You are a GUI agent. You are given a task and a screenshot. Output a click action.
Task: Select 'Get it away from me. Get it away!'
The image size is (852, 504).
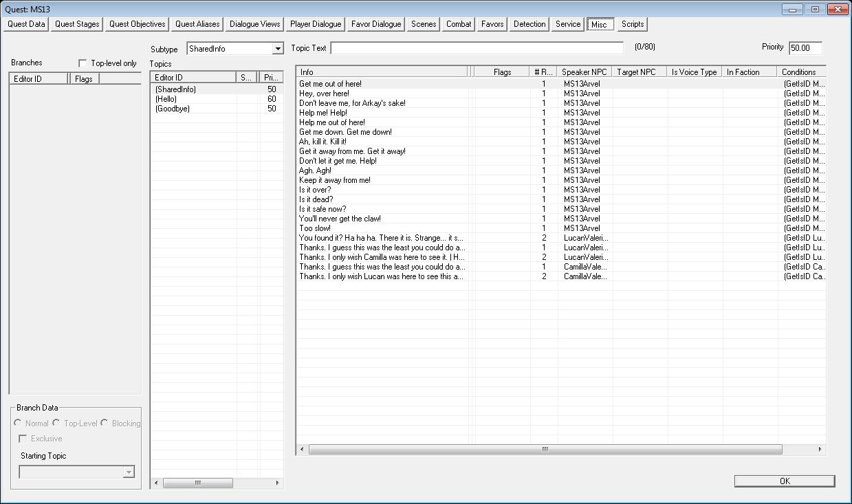[560, 151]
